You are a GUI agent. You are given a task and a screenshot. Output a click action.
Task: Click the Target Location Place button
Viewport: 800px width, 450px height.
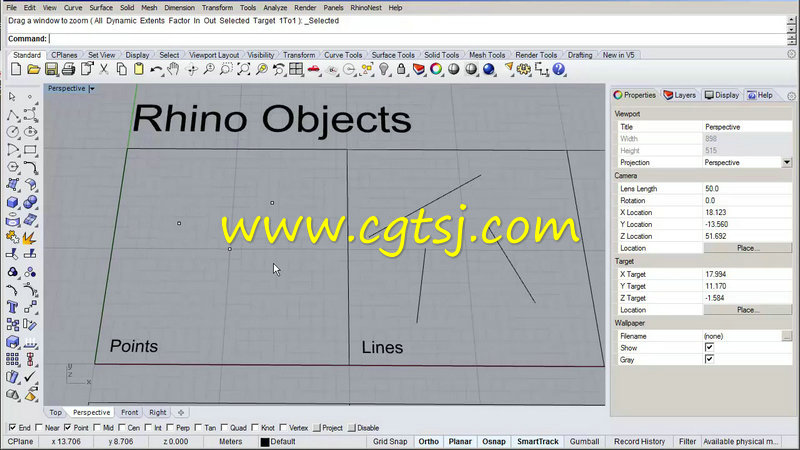click(748, 310)
